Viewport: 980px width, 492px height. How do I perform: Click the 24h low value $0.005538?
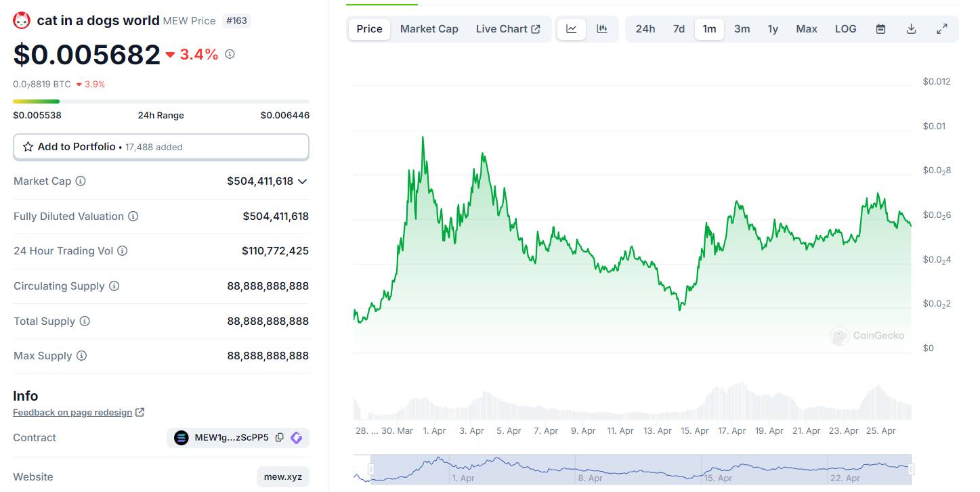click(37, 115)
